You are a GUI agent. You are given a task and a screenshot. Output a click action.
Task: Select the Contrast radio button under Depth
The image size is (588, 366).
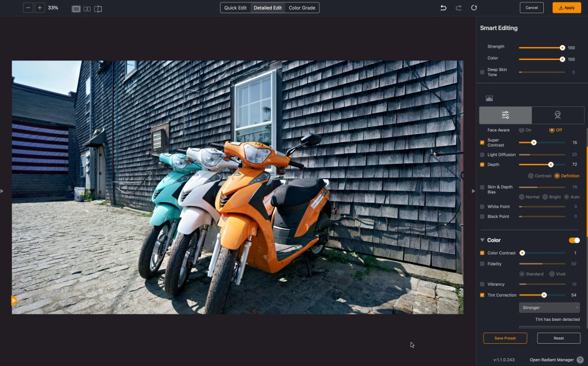tap(531, 176)
